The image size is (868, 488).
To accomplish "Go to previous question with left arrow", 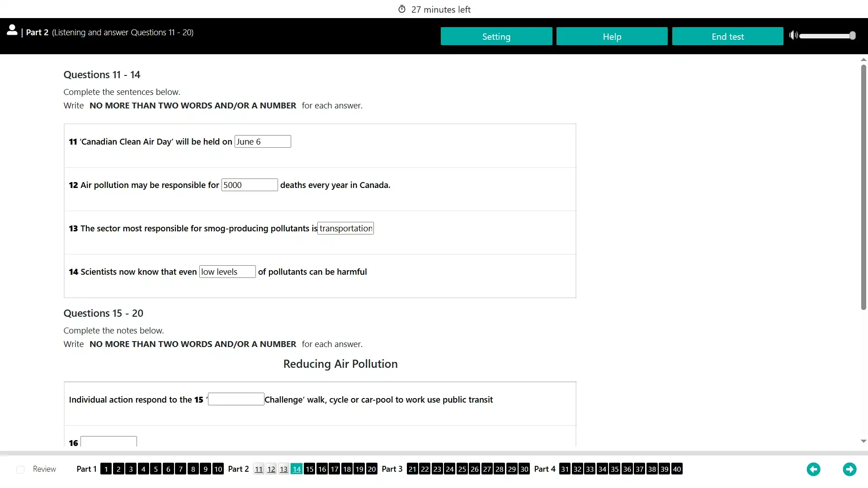I will 813,469.
